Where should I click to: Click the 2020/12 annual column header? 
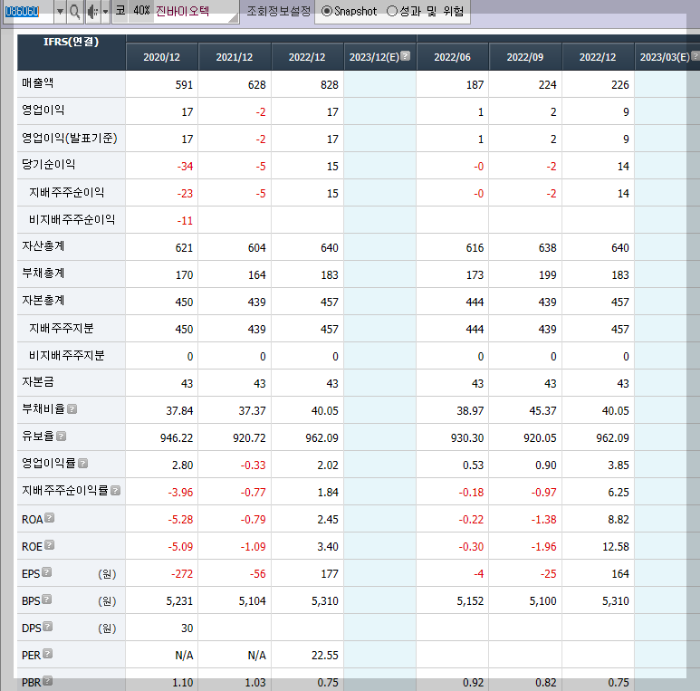[162, 57]
